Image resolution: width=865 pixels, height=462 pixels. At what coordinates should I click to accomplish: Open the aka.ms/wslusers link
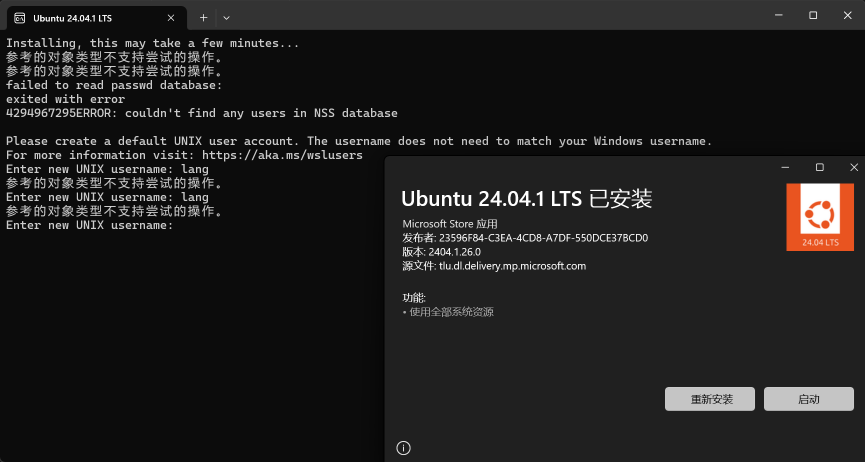(281, 156)
